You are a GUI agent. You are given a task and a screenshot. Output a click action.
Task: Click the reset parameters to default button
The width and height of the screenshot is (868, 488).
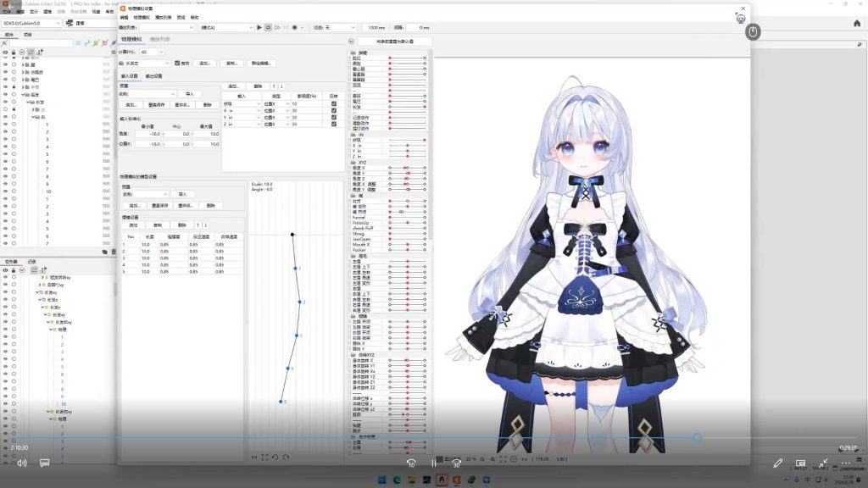click(395, 42)
